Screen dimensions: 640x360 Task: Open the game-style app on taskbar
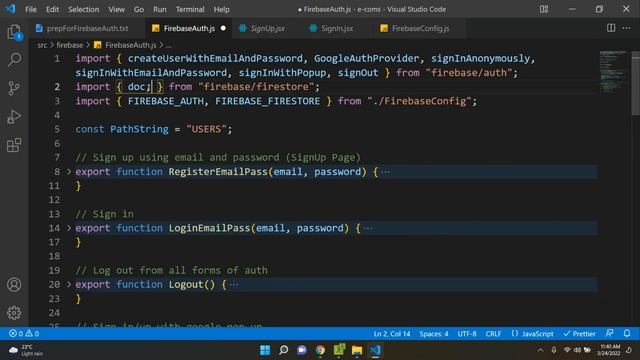point(339,350)
